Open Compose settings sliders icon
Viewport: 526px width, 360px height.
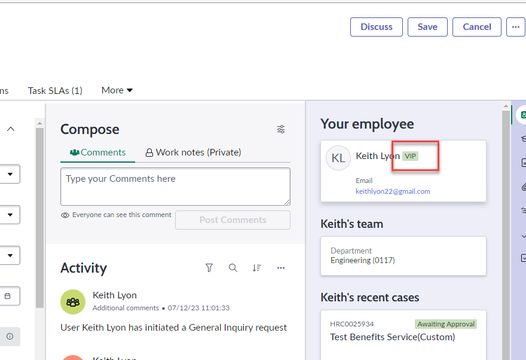point(281,129)
